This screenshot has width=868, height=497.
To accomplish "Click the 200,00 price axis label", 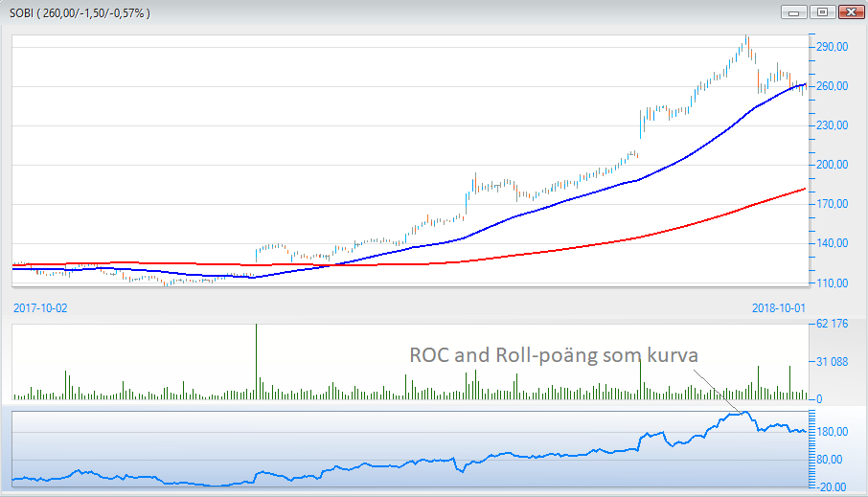I will pos(832,165).
